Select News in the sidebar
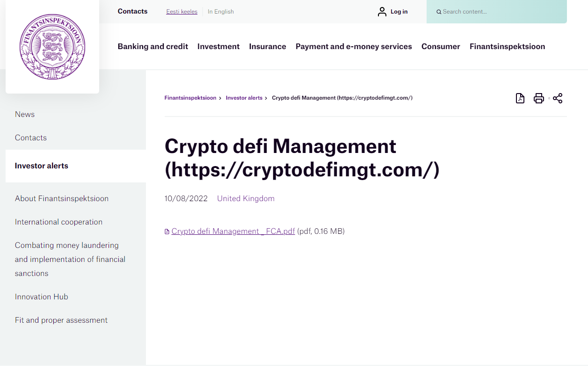The image size is (588, 370). coord(25,114)
